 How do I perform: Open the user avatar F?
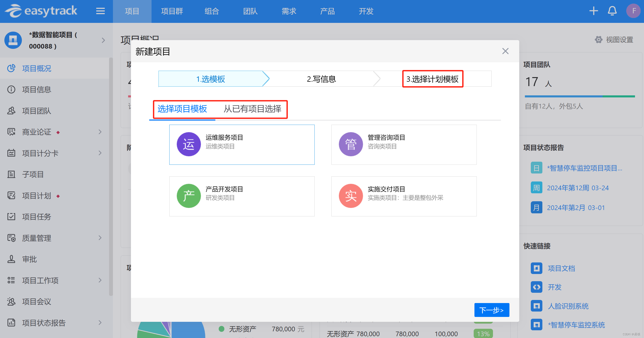point(633,11)
